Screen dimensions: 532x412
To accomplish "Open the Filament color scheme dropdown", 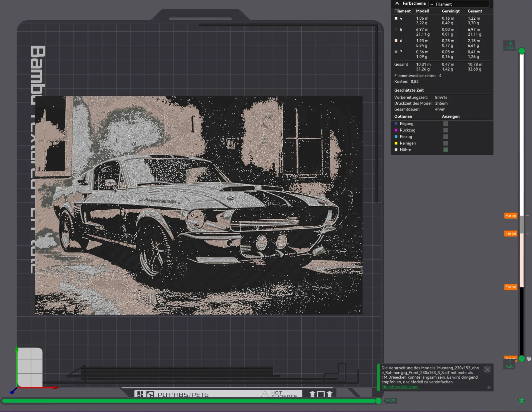I will [x=459, y=4].
